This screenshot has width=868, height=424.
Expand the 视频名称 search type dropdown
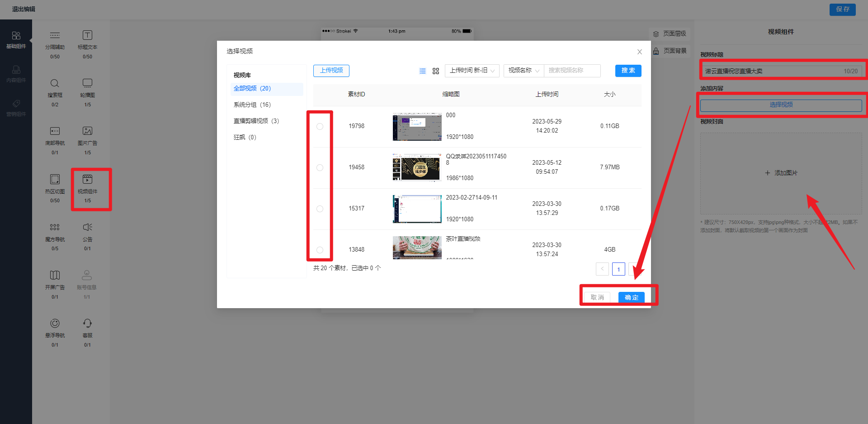click(524, 71)
